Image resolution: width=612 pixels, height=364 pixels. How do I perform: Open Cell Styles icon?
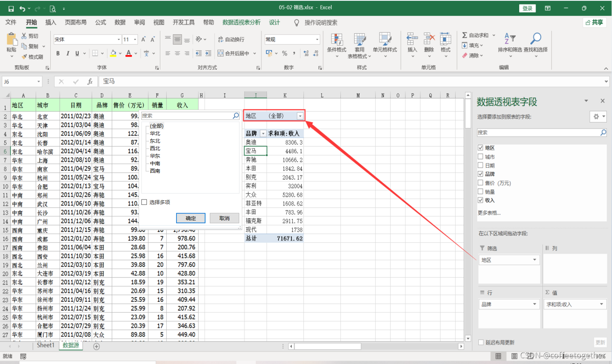pyautogui.click(x=385, y=40)
